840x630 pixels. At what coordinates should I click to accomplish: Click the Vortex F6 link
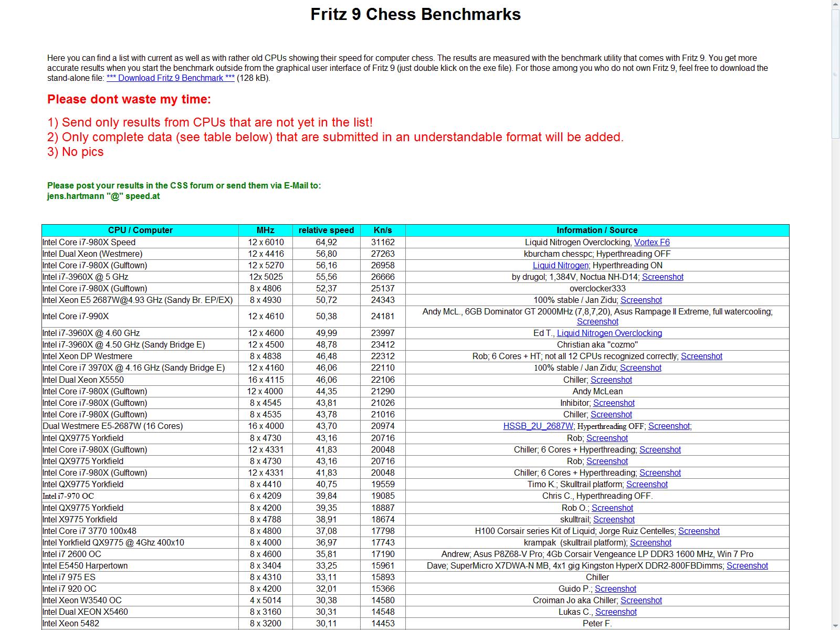pyautogui.click(x=652, y=243)
